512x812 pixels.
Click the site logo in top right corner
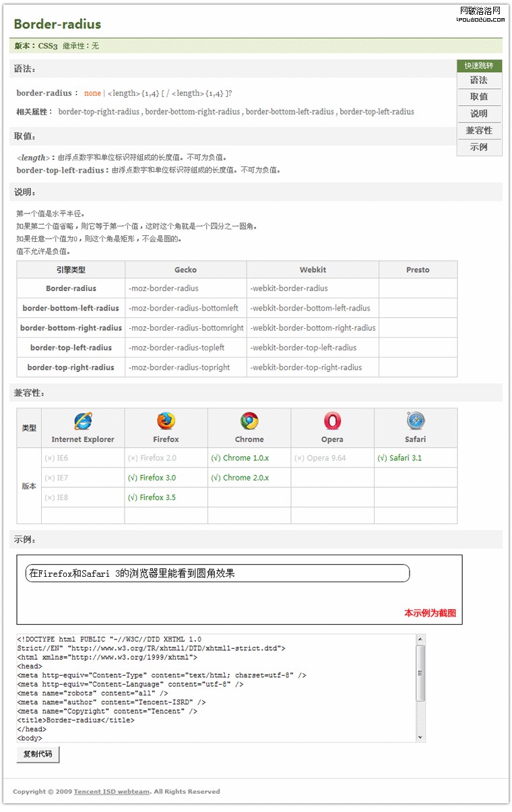479,14
